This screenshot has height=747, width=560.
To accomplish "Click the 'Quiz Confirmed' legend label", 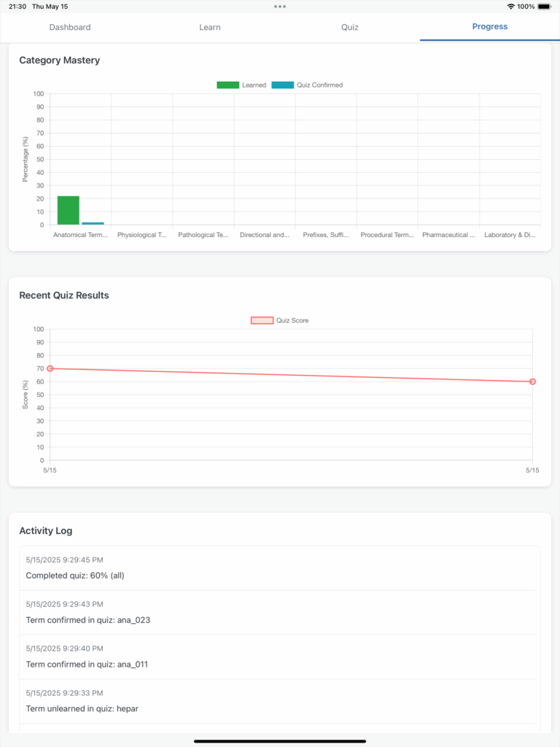I will [x=319, y=85].
